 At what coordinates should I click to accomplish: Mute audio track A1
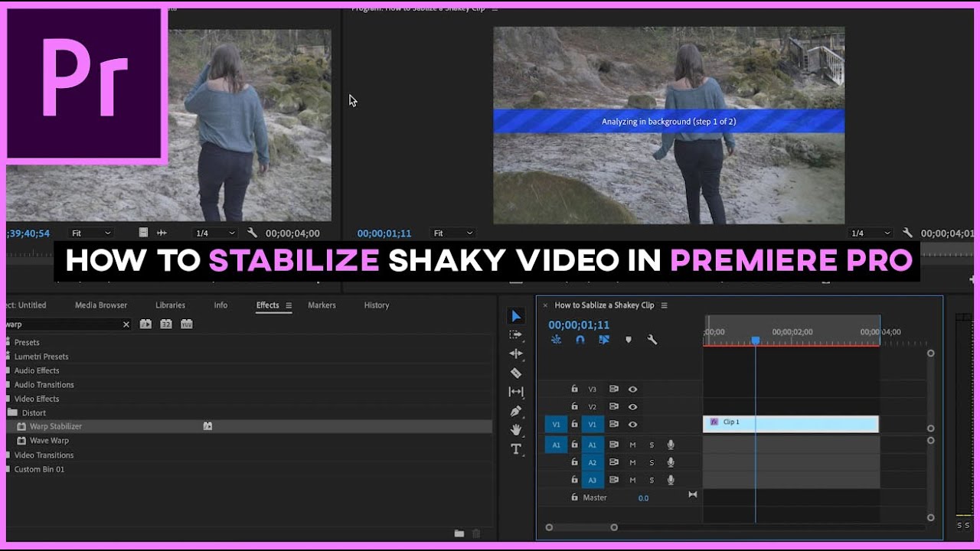pyautogui.click(x=632, y=445)
